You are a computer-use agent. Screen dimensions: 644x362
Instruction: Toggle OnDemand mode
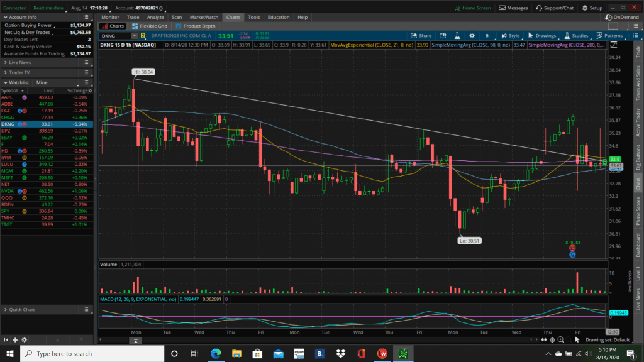click(x=622, y=17)
